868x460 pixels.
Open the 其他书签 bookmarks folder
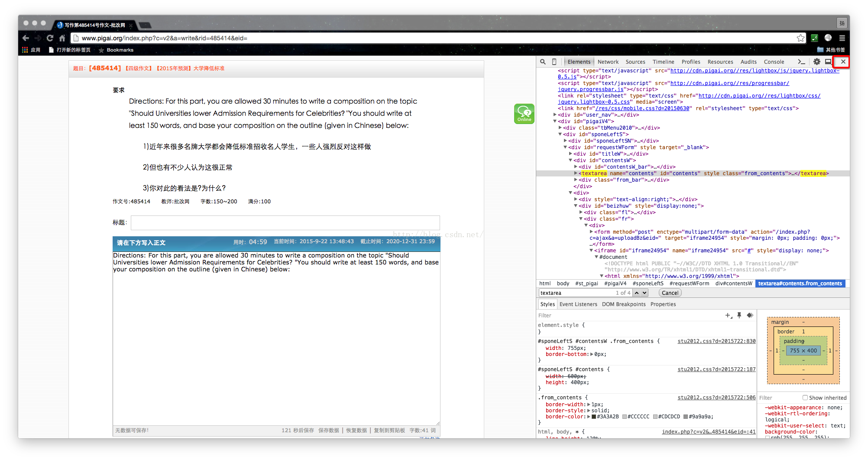point(831,50)
